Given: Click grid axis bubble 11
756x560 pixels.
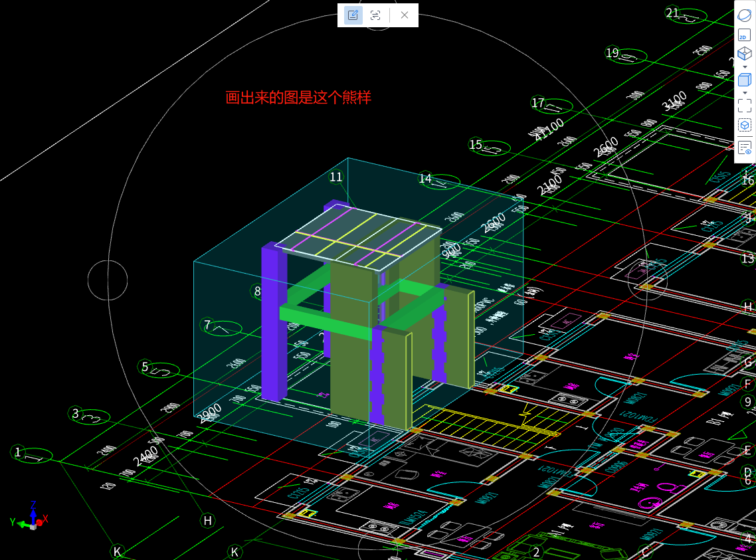Looking at the screenshot, I should [336, 177].
